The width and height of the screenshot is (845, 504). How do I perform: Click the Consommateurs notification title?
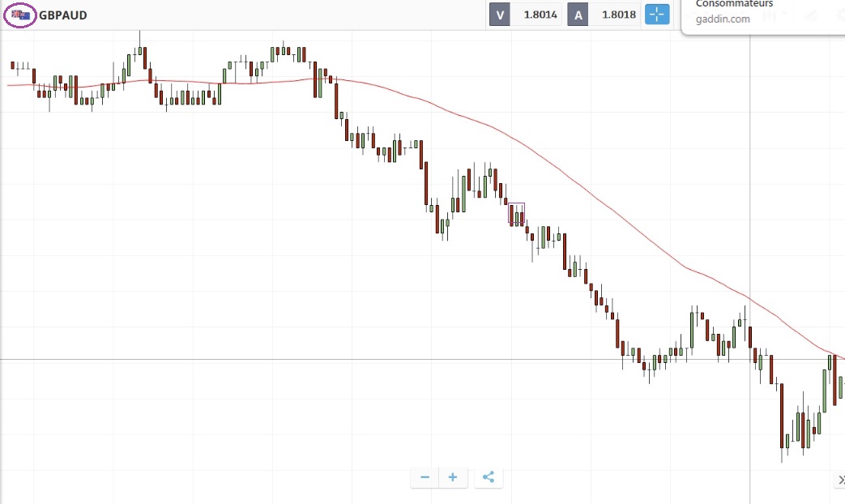734,4
